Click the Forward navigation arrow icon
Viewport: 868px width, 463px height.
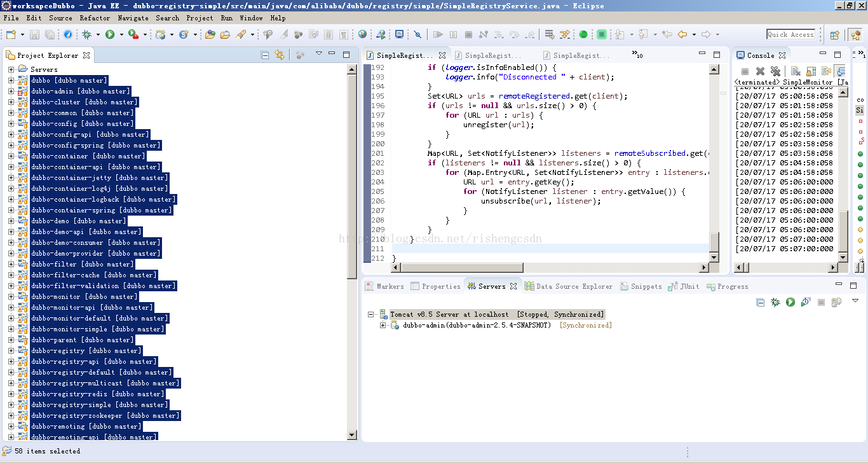(706, 34)
